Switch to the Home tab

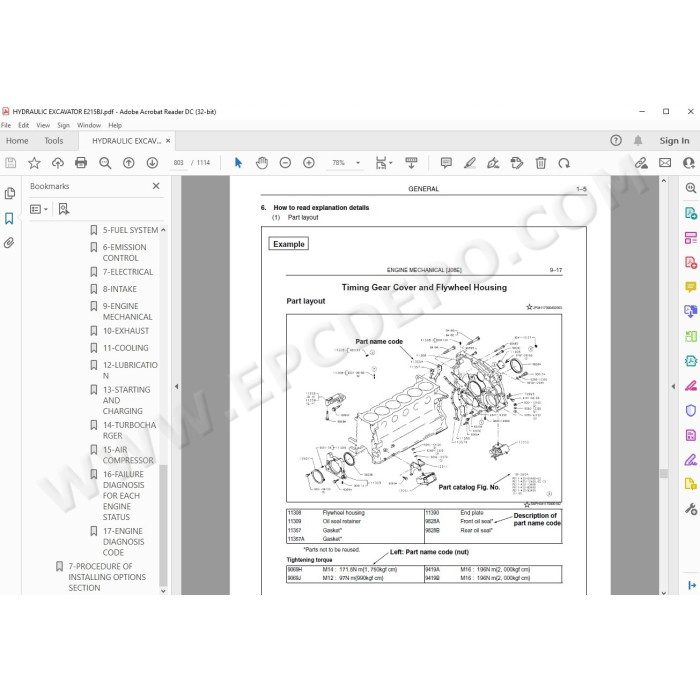click(x=17, y=141)
